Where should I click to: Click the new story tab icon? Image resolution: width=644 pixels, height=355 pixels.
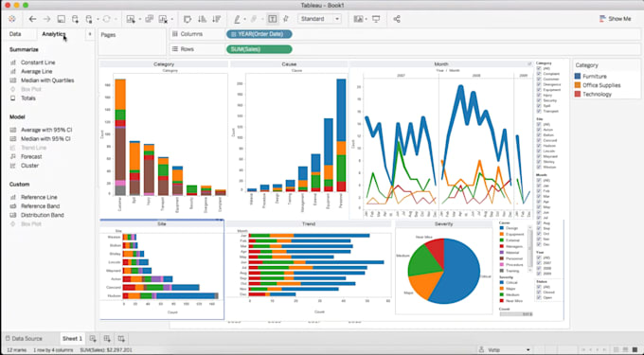coord(121,339)
